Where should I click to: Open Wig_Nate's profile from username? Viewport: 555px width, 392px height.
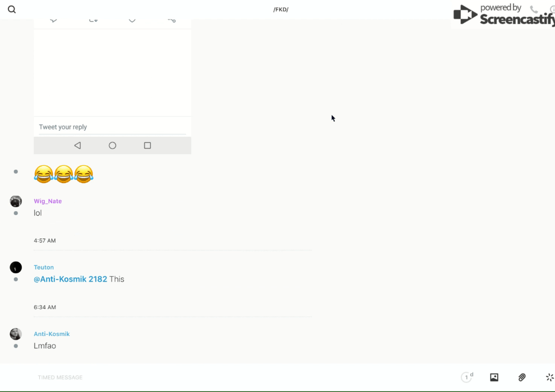coord(48,201)
